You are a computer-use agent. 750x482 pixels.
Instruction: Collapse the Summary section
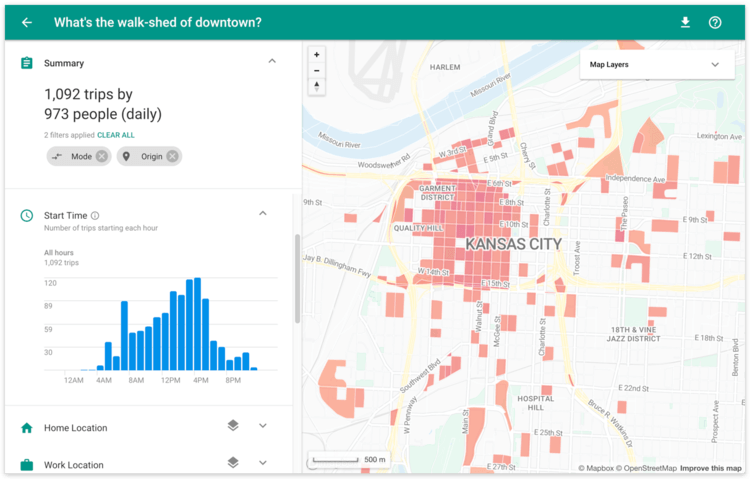pyautogui.click(x=272, y=62)
